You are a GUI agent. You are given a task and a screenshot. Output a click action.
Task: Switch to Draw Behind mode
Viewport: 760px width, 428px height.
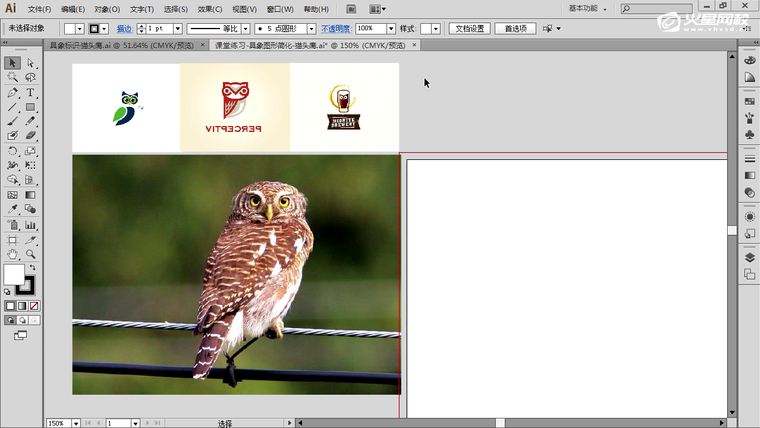coord(21,320)
